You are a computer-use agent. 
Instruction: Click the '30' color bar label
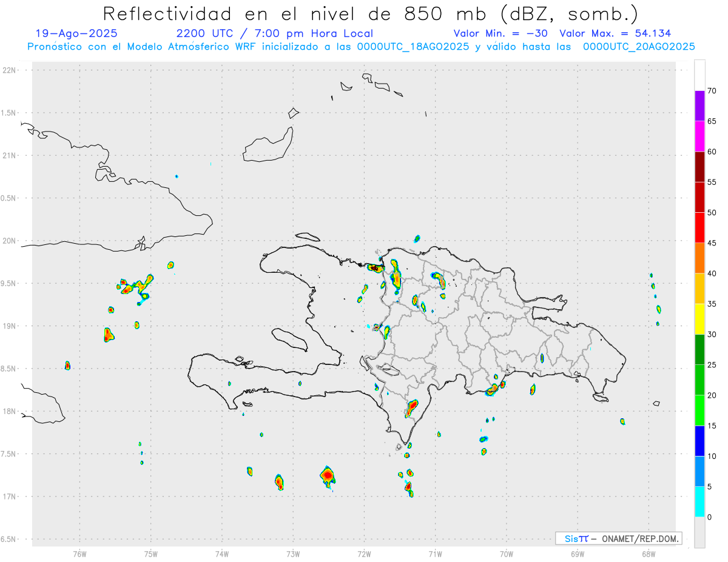pyautogui.click(x=712, y=335)
